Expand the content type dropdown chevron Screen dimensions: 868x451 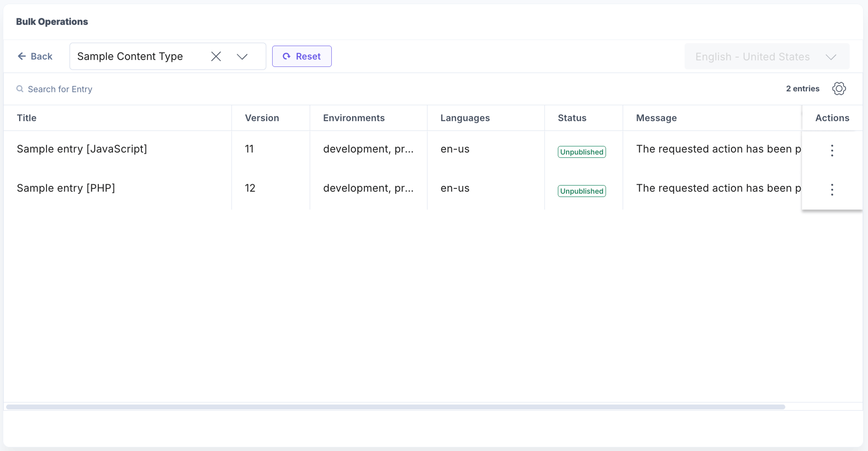tap(242, 56)
